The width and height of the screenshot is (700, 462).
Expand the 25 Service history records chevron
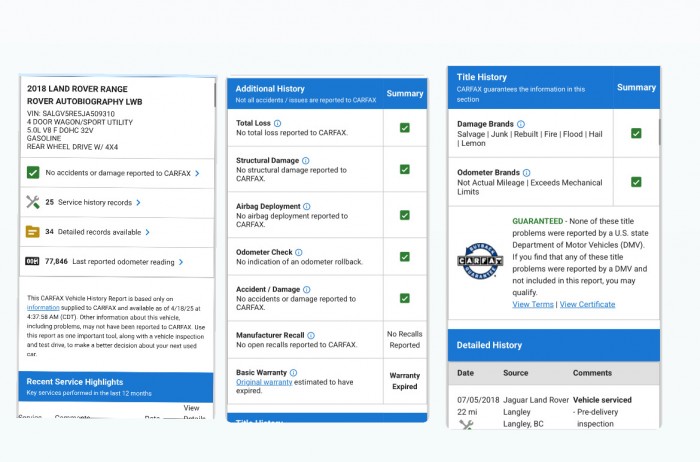pos(138,202)
